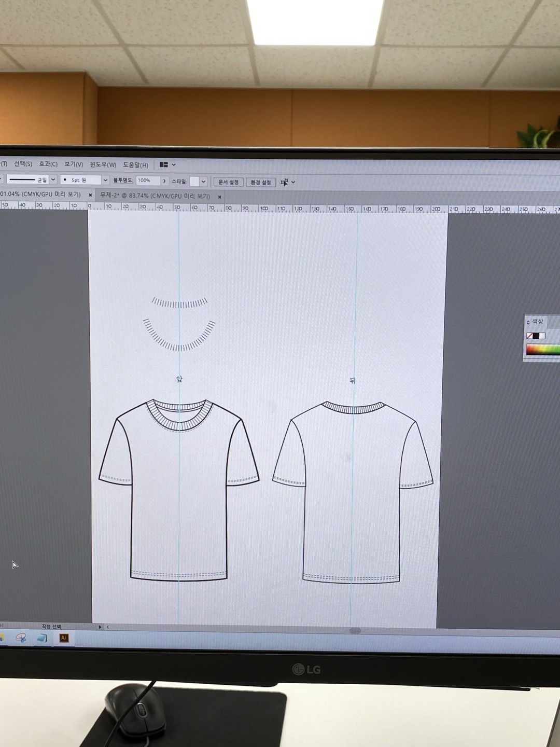Open the 효과(C) menu
Viewport: 560px width, 747px height.
48,164
